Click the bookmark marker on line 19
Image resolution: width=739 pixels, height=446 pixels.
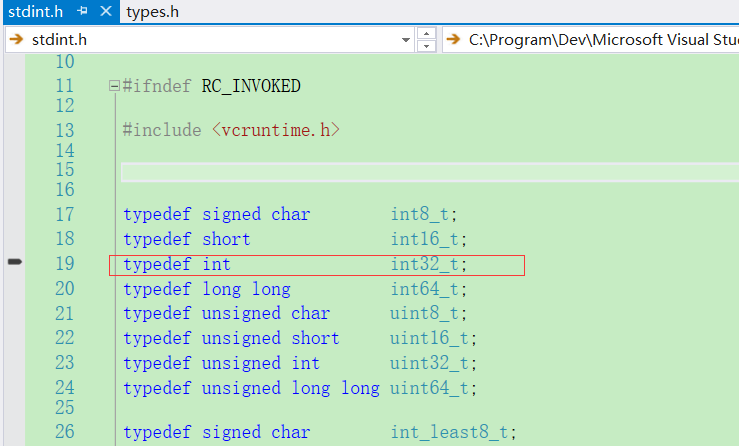15,262
